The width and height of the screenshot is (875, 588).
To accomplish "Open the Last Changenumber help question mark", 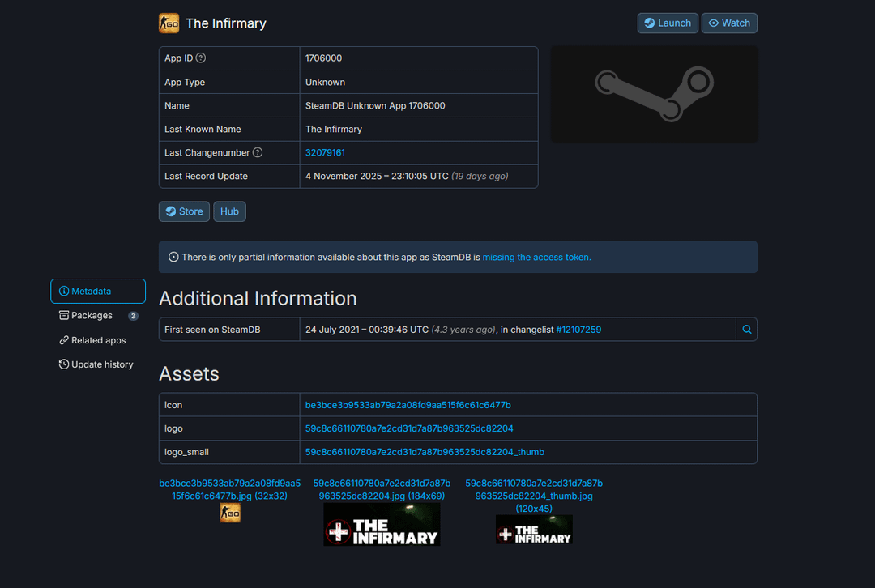I will (258, 152).
